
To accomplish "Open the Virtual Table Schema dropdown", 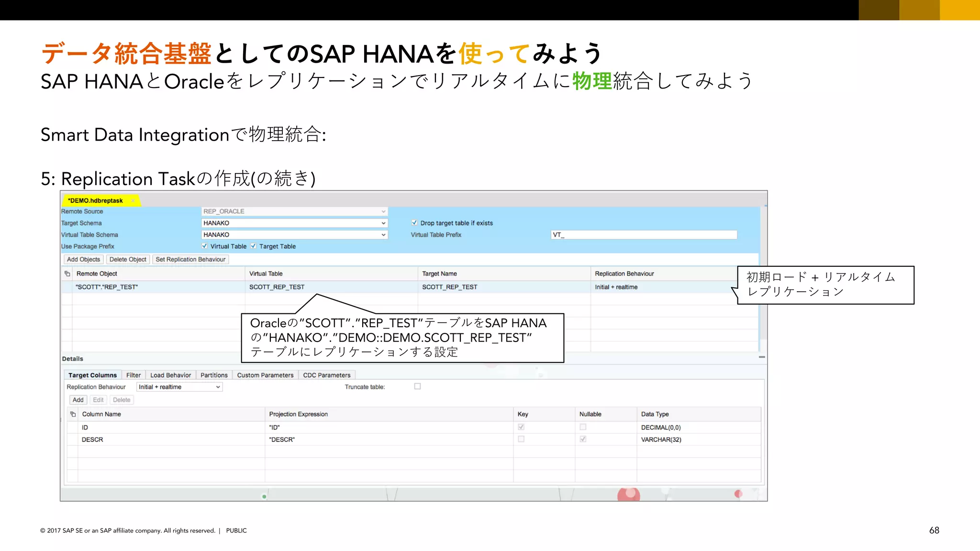I will [x=294, y=235].
